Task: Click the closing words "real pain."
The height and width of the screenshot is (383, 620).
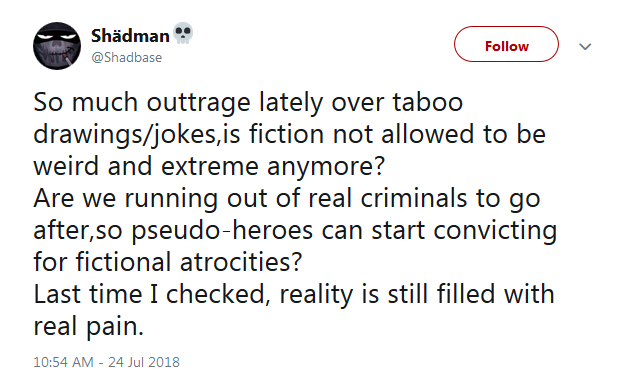Action: tap(88, 327)
